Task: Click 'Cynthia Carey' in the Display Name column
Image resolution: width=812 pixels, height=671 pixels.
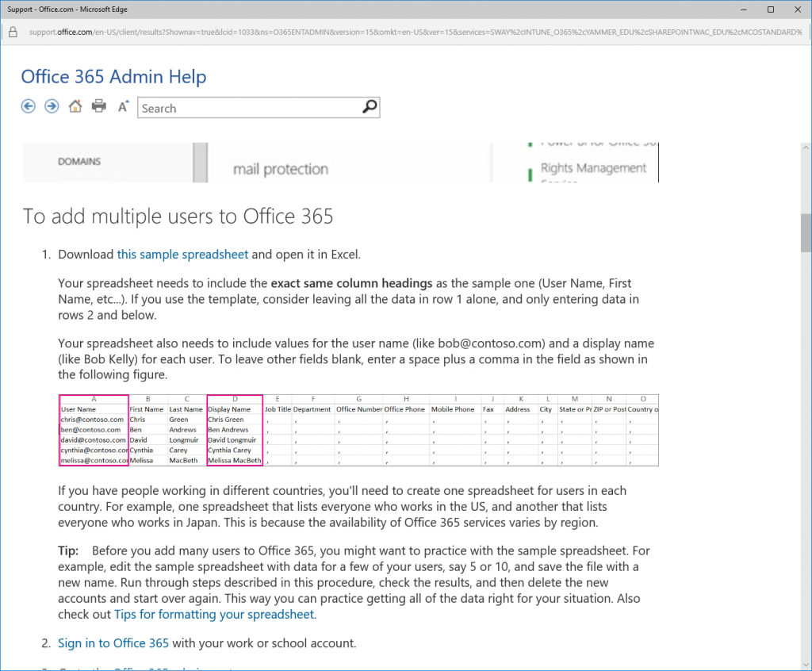Action: (229, 451)
